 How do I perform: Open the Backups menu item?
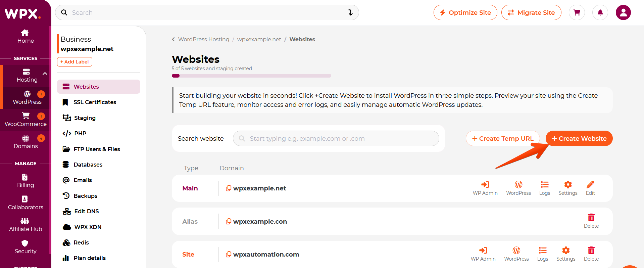click(85, 196)
